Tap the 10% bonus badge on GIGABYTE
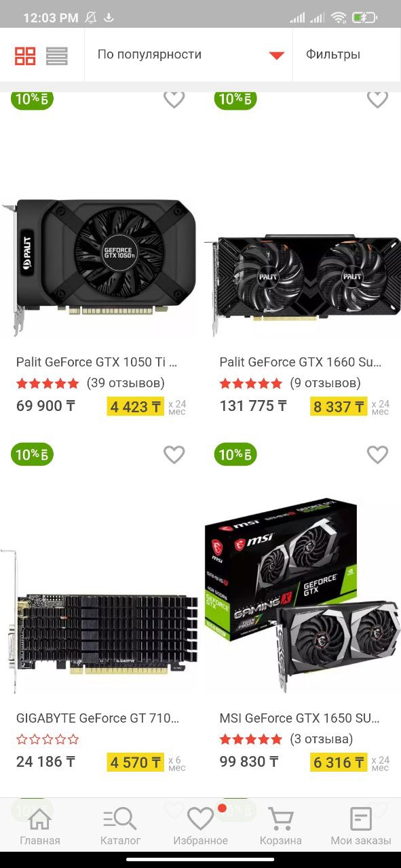This screenshot has height=868, width=401. pyautogui.click(x=32, y=454)
